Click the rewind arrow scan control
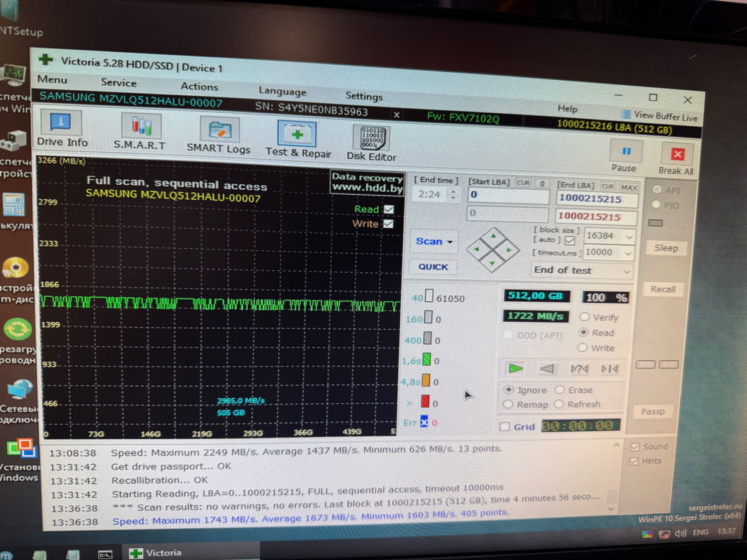747x560 pixels. pyautogui.click(x=547, y=369)
